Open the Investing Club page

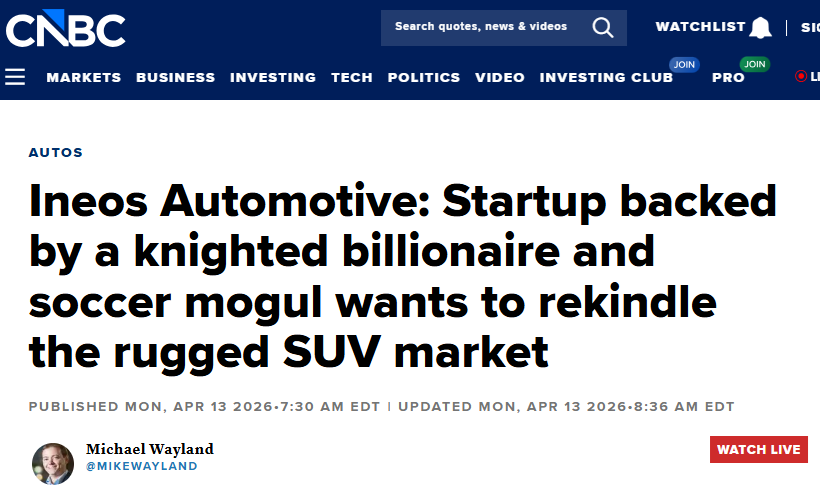606,77
